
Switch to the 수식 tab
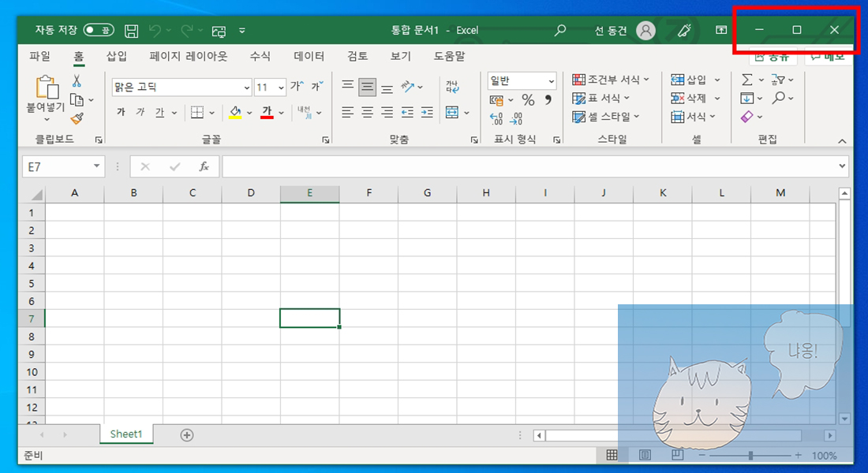260,56
